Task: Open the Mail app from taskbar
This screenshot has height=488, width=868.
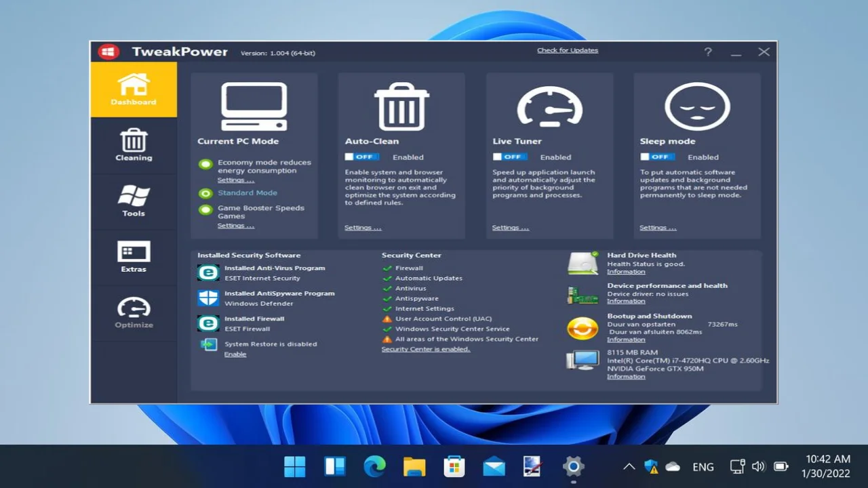Action: click(x=494, y=466)
